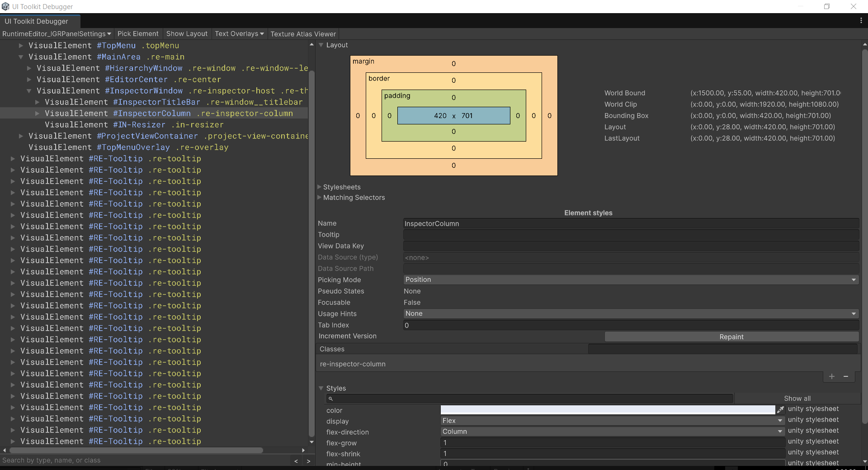Go to previous search result arrow
Image resolution: width=868 pixels, height=470 pixels.
pyautogui.click(x=296, y=461)
